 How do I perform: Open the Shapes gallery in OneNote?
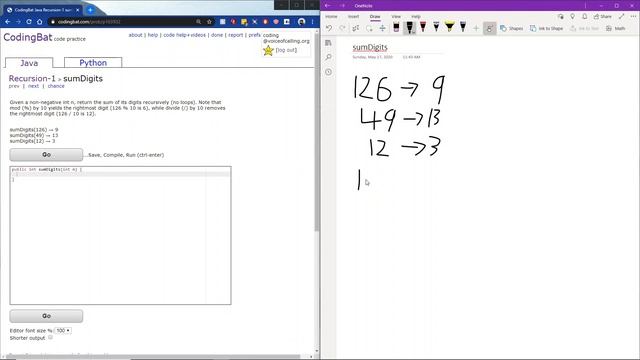[511, 28]
